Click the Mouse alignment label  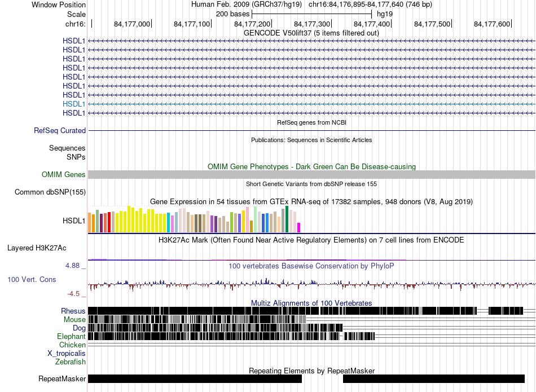[74, 320]
